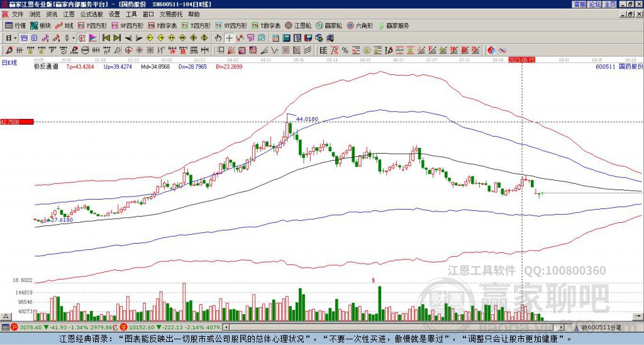
Task: Step chart right with black arrow
Action: 139,38
